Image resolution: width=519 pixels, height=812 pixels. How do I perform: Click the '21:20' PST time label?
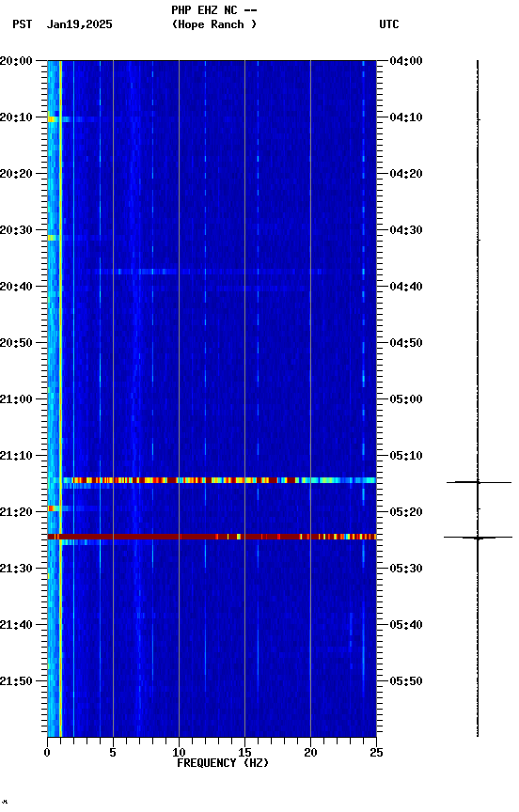pyautogui.click(x=16, y=512)
